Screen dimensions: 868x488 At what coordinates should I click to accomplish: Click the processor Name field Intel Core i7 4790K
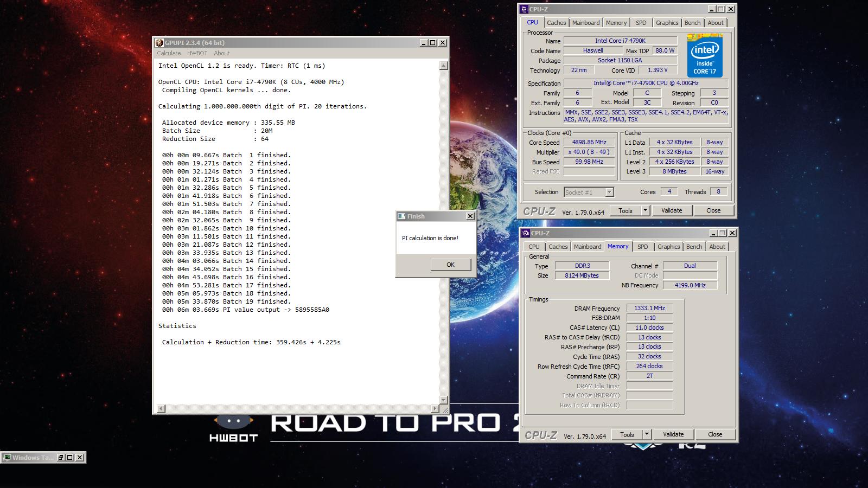[620, 41]
